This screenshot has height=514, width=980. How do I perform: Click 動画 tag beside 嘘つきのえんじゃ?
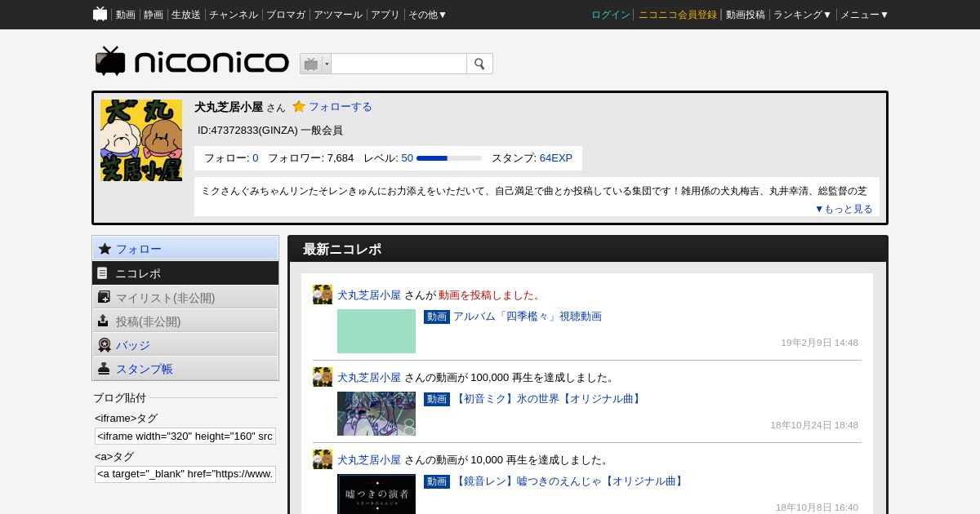click(x=437, y=481)
